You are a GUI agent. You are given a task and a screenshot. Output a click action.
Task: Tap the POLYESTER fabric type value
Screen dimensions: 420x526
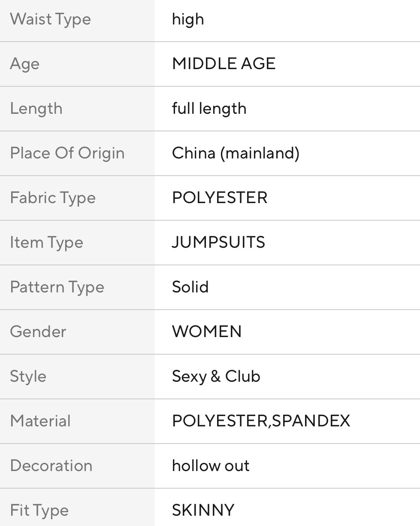[x=220, y=198]
